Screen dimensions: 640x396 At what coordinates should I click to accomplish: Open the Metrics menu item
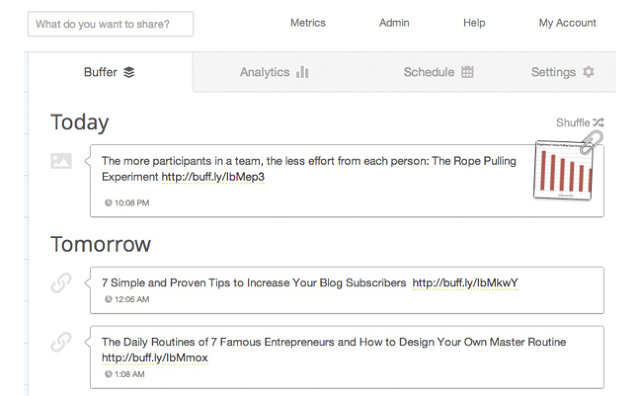click(x=308, y=23)
